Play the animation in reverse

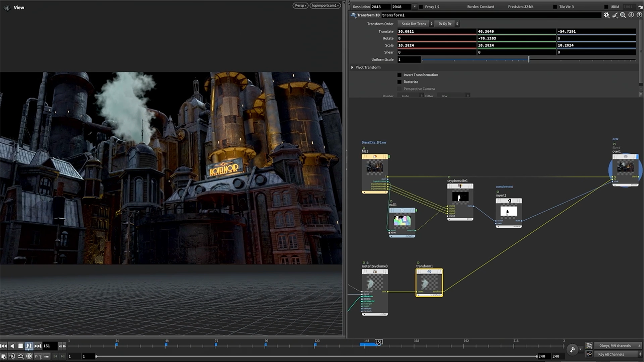tap(12, 346)
